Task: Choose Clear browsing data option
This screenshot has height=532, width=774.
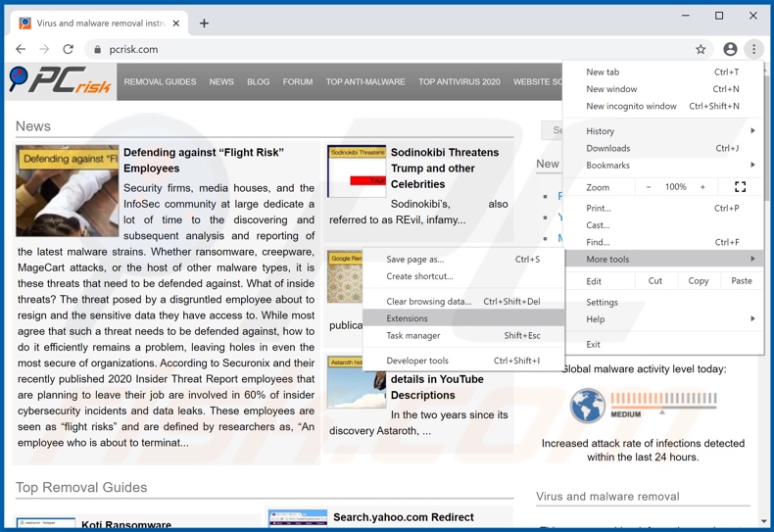Action: click(x=428, y=302)
